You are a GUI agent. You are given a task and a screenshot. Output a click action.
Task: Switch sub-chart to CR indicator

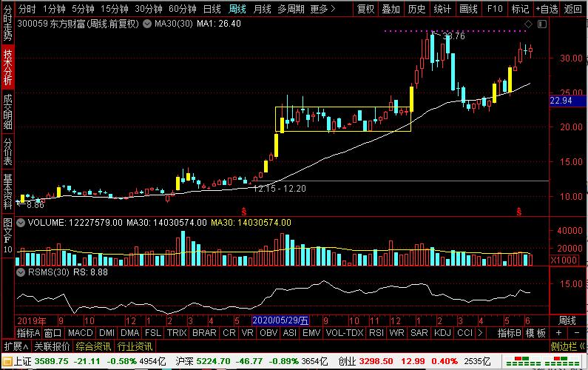point(229,333)
